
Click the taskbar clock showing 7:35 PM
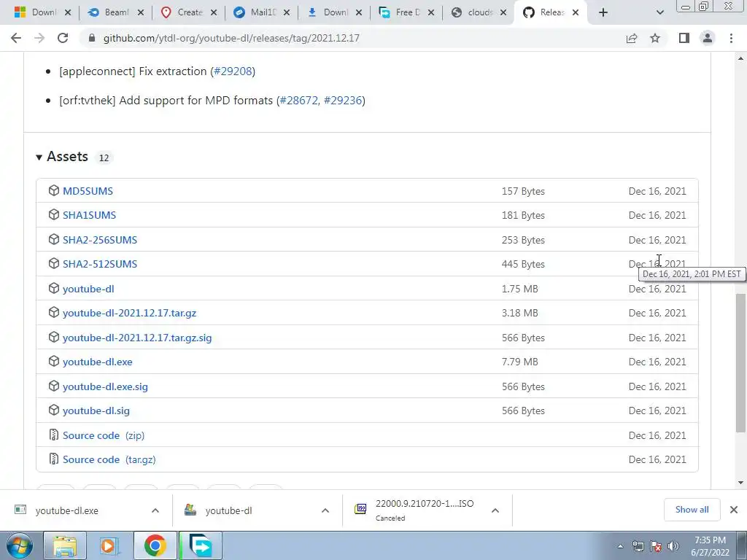pyautogui.click(x=710, y=546)
